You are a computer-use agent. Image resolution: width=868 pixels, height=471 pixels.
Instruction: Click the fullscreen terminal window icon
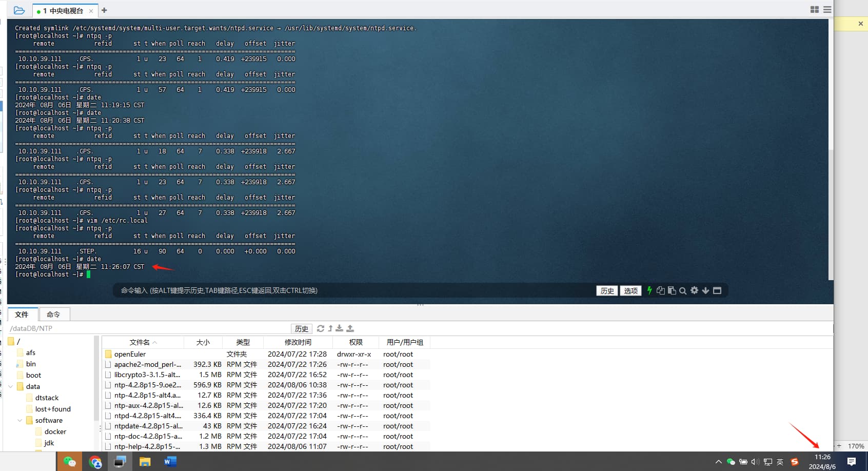(717, 290)
